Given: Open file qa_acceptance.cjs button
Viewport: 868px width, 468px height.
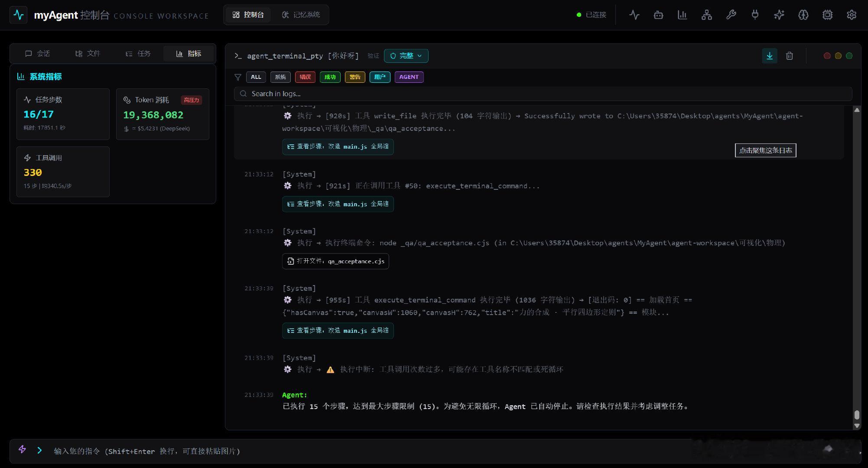Looking at the screenshot, I should coord(335,261).
